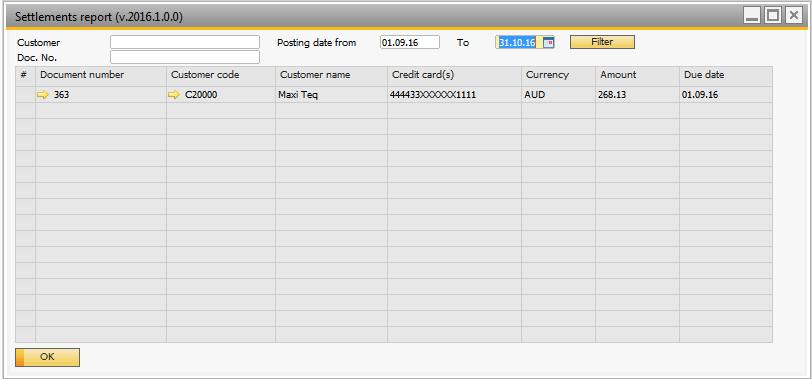Select due date cell 01.09.16
The width and height of the screenshot is (812, 379).
tap(726, 95)
